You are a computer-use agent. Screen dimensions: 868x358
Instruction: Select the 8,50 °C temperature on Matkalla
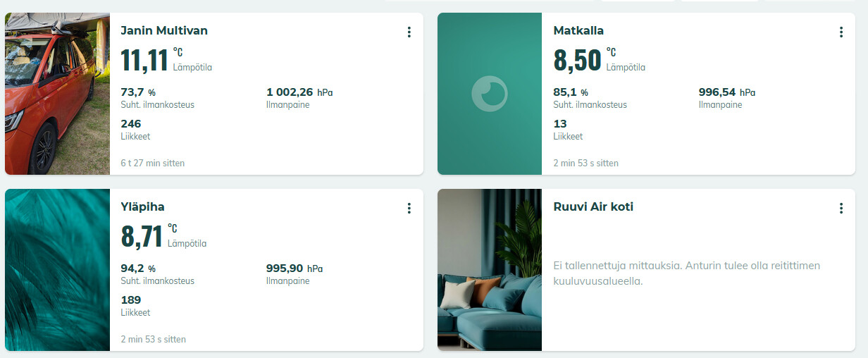pyautogui.click(x=578, y=60)
